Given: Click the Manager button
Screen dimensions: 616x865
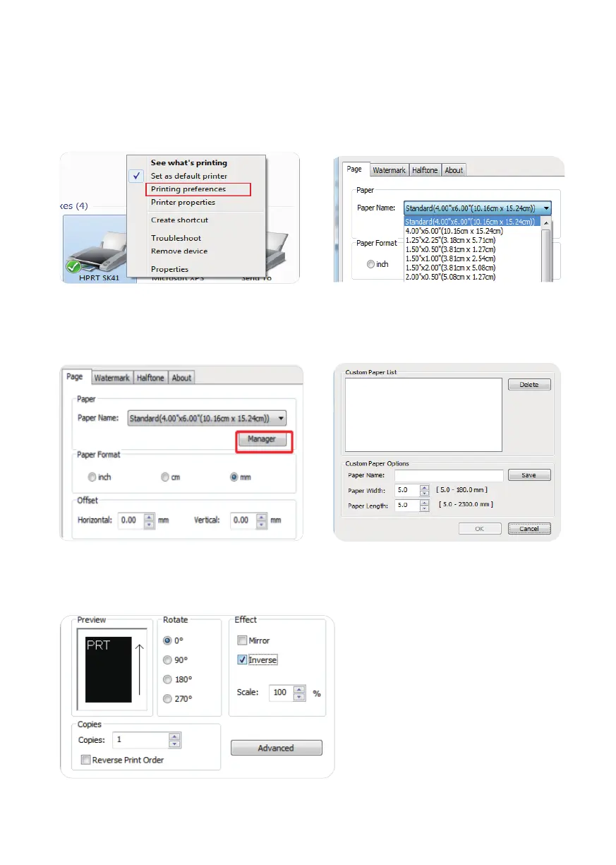Looking at the screenshot, I should click(262, 439).
